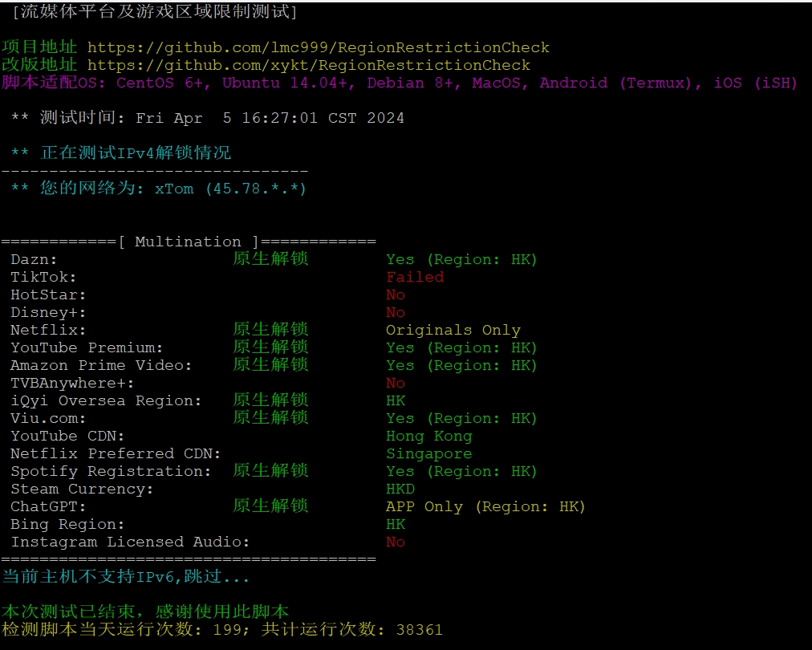Click 原生解锁 in the Netflix row
The image size is (812, 650).
(270, 329)
